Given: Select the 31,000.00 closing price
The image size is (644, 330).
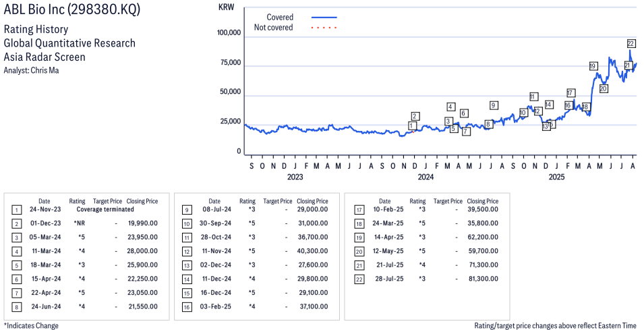Looking at the screenshot, I should click(x=312, y=223).
